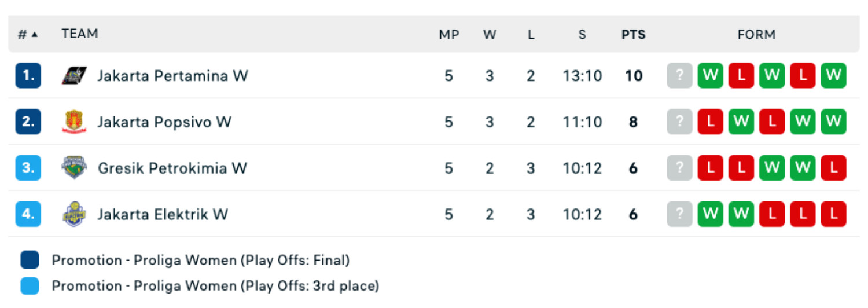Click the Jakarta Elektrik W team logo
This screenshot has height=308, width=868.
(x=74, y=214)
